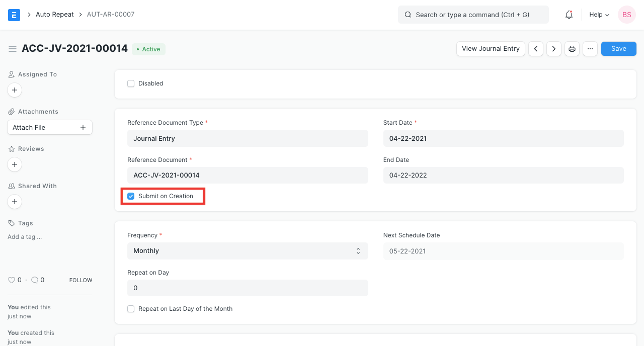Open the Help dropdown
The height and width of the screenshot is (346, 644).
pos(598,15)
